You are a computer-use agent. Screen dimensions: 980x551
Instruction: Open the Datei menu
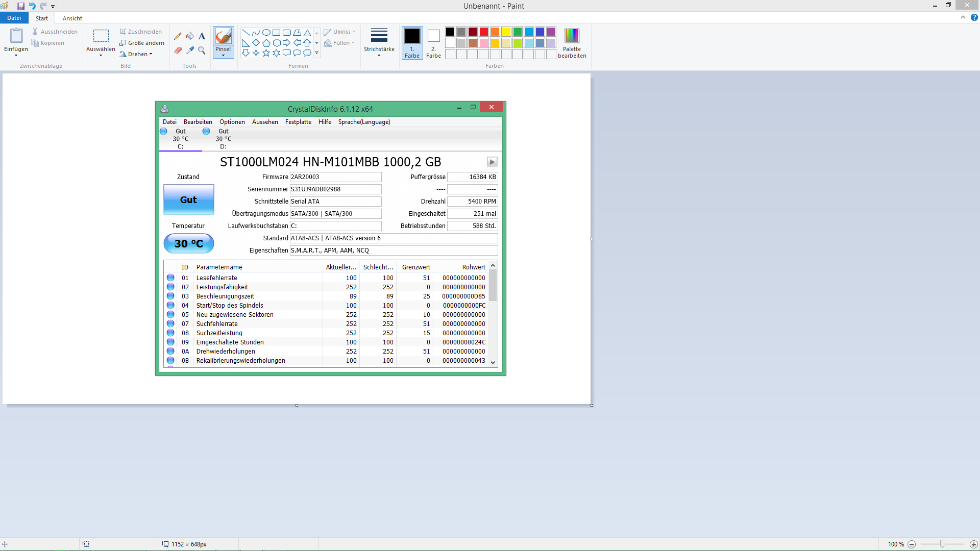(14, 18)
